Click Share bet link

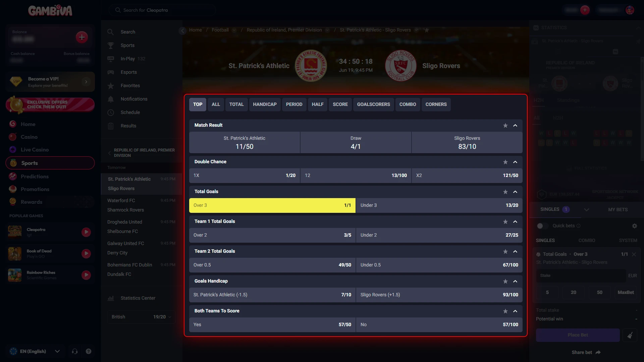tap(586, 352)
